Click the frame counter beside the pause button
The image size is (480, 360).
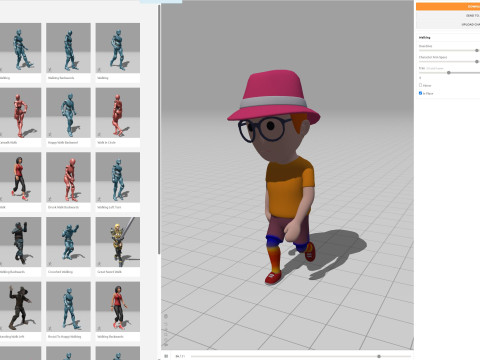click(x=180, y=356)
